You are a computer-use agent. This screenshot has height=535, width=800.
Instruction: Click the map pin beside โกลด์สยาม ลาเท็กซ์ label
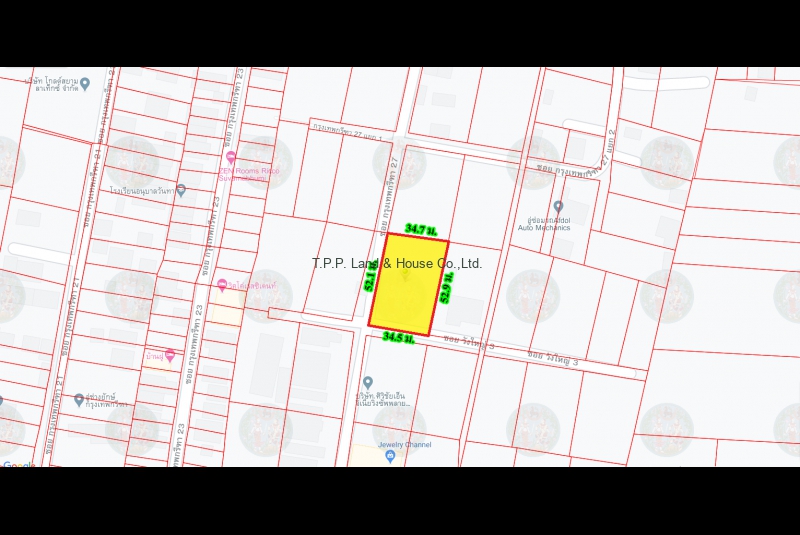85,84
